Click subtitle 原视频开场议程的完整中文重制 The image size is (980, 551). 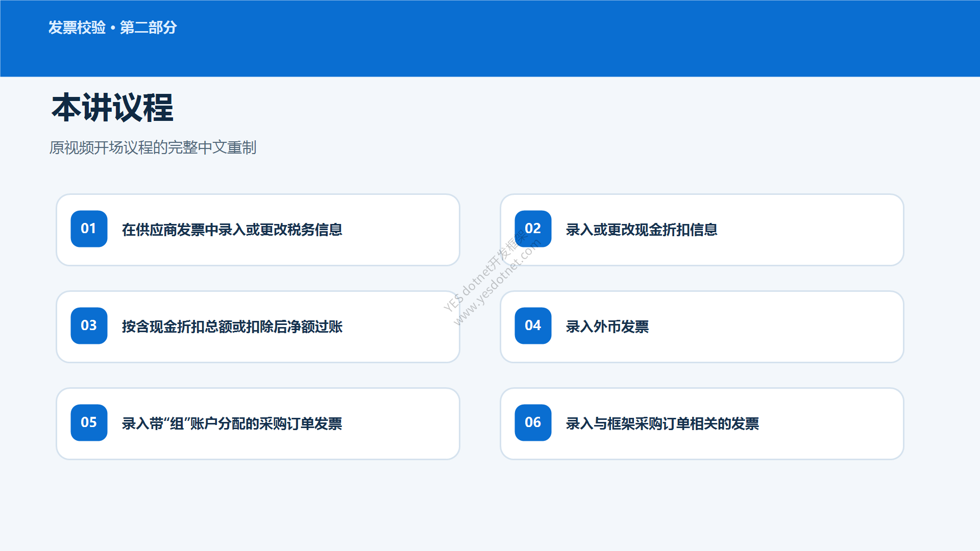point(153,147)
